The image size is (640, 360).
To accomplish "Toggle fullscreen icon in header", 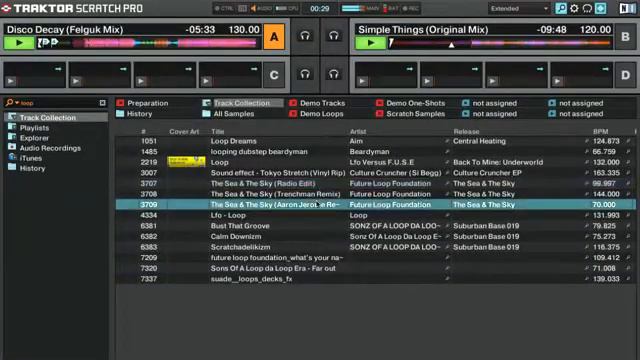I will tap(600, 8).
